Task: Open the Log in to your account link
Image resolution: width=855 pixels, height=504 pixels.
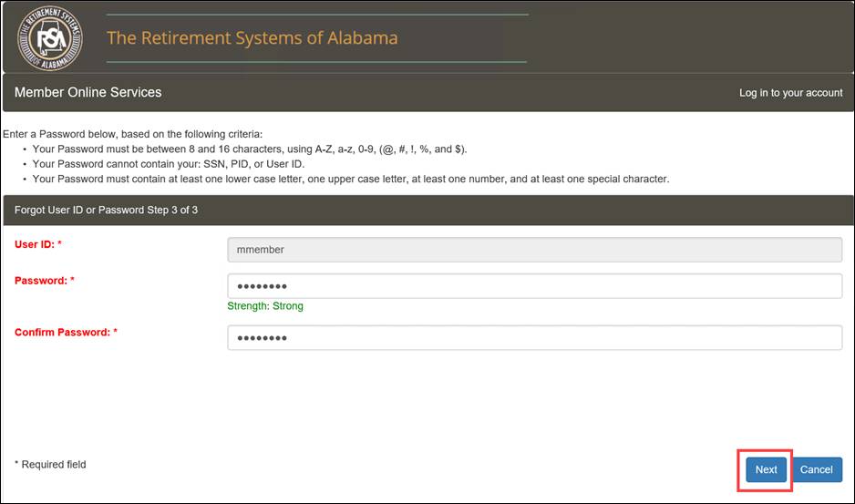Action: tap(790, 93)
